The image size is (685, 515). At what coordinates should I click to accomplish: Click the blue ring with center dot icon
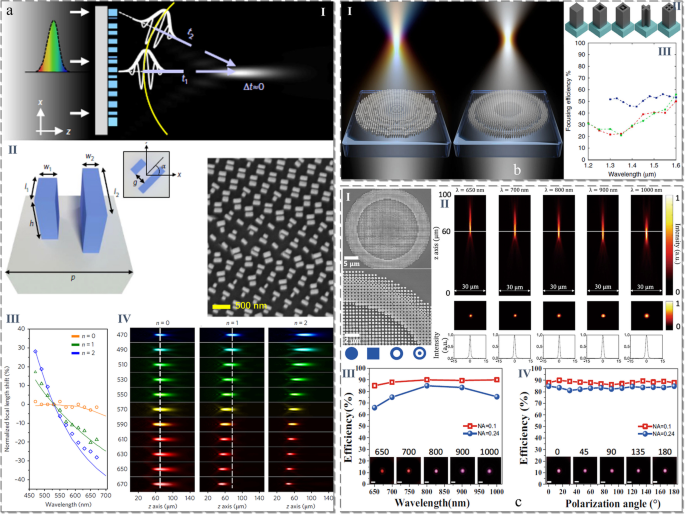[419, 354]
